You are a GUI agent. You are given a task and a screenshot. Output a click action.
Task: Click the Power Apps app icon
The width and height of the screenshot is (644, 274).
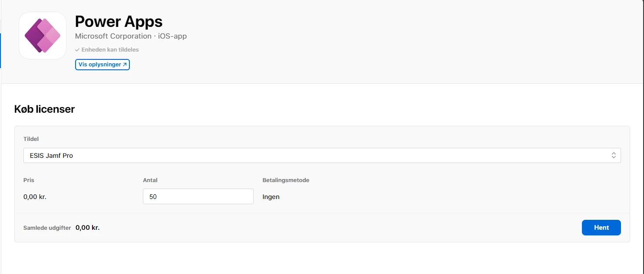coord(43,36)
